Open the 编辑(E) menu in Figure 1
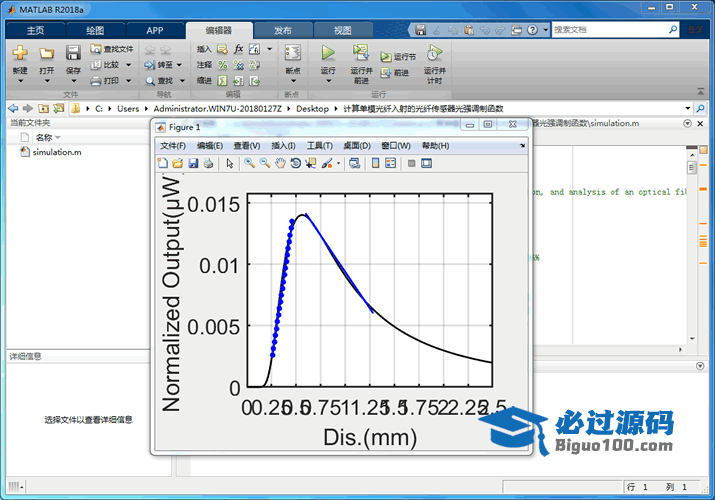 click(x=210, y=146)
